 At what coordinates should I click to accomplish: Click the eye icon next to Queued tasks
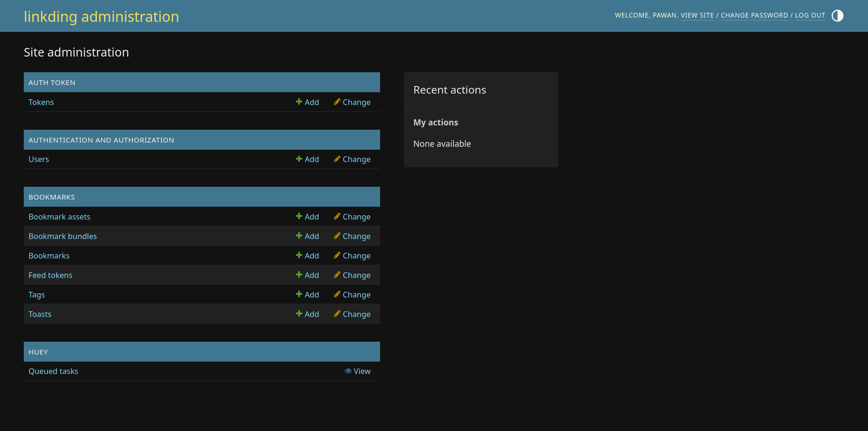coord(348,371)
